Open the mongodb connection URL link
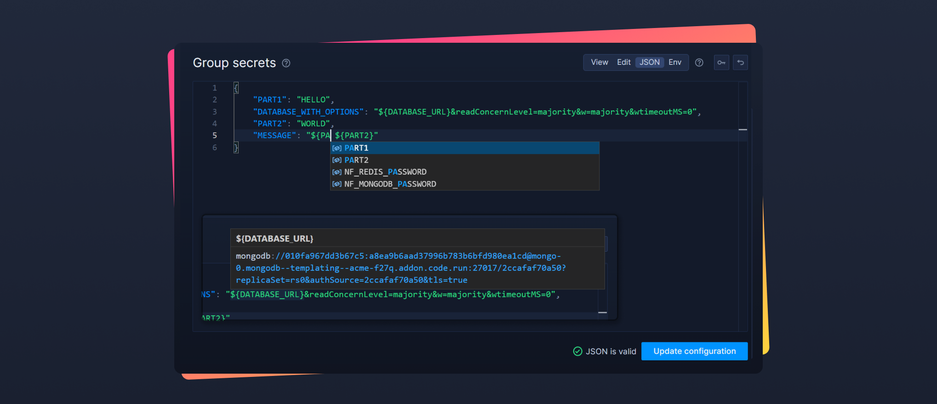Screen dimensions: 937x404 tap(400, 268)
